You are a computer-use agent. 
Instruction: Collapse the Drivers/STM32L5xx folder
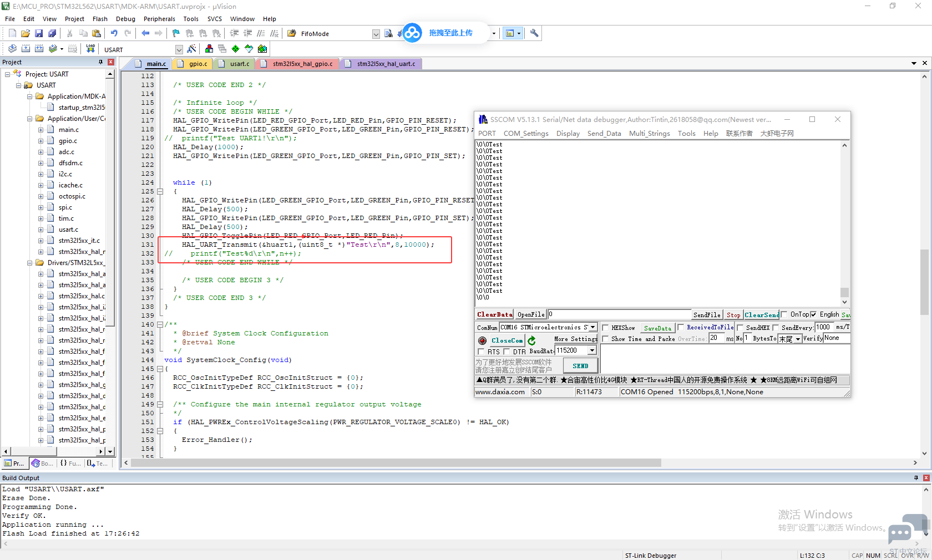pyautogui.click(x=29, y=263)
